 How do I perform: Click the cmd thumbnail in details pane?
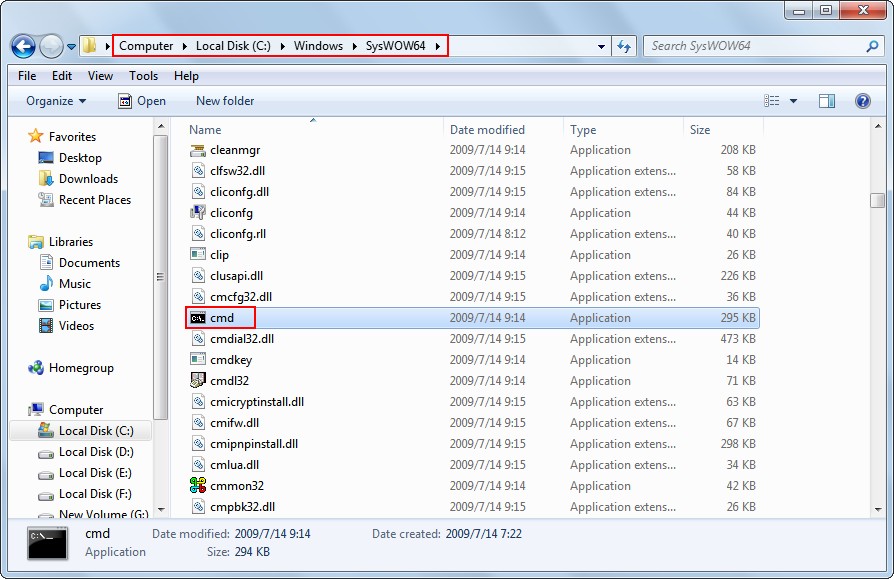pos(48,543)
